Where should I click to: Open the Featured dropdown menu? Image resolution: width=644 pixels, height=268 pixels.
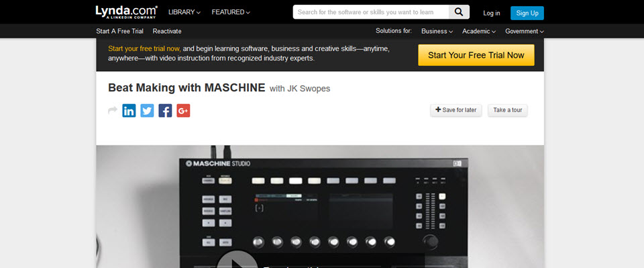tap(231, 12)
